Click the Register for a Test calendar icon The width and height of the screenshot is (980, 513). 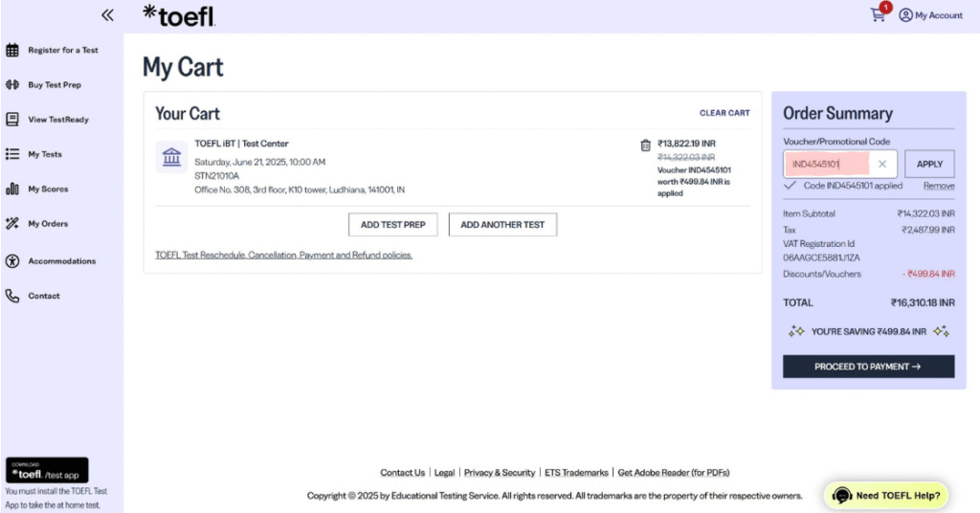tap(12, 50)
